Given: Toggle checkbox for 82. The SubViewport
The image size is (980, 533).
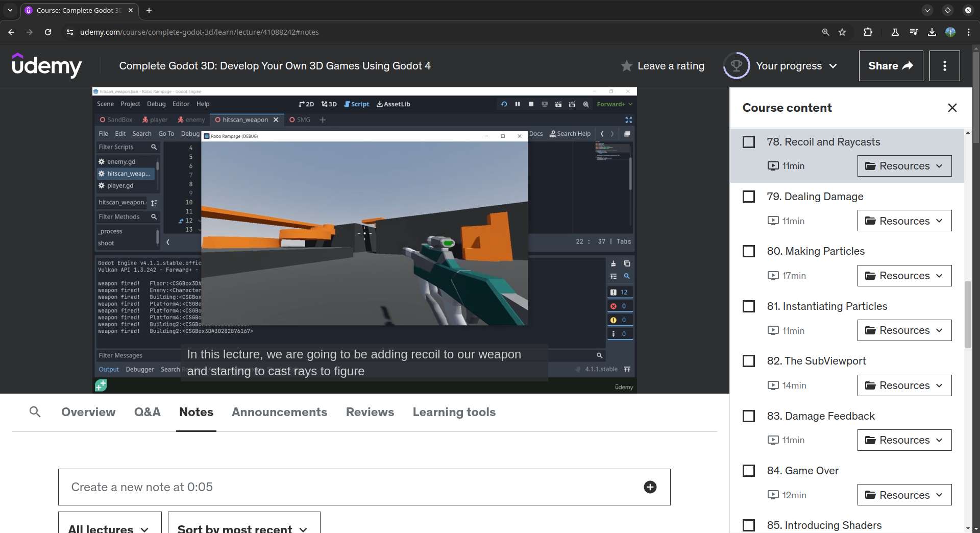Looking at the screenshot, I should pyautogui.click(x=748, y=361).
